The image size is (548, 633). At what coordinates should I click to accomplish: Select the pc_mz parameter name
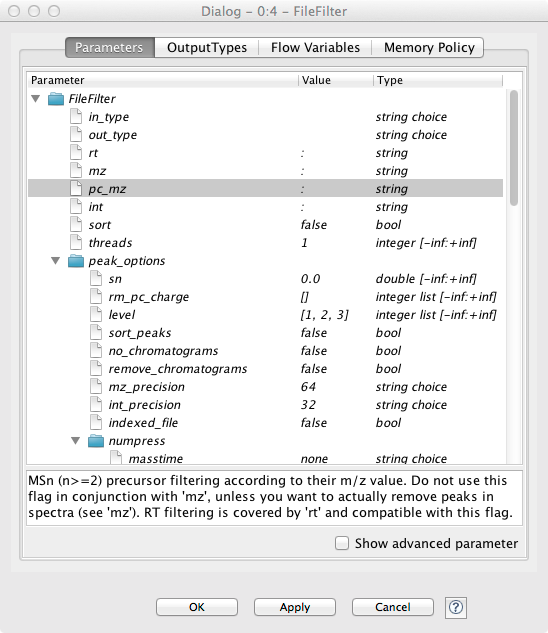coord(107,189)
